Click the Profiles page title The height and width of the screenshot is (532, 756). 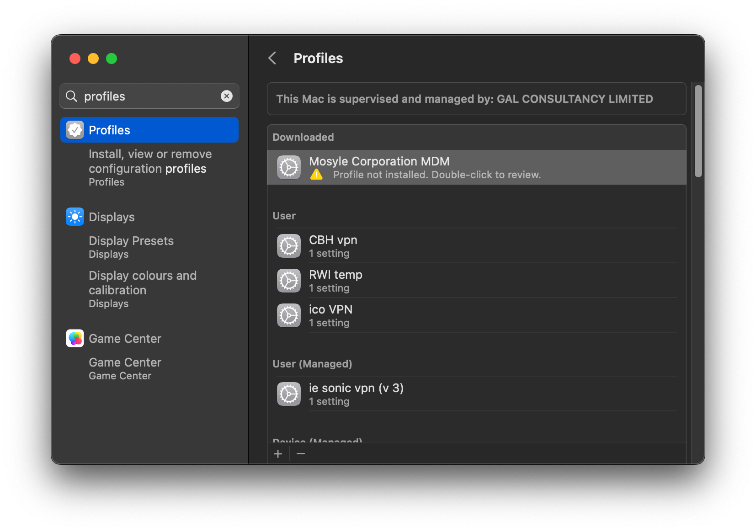(318, 58)
